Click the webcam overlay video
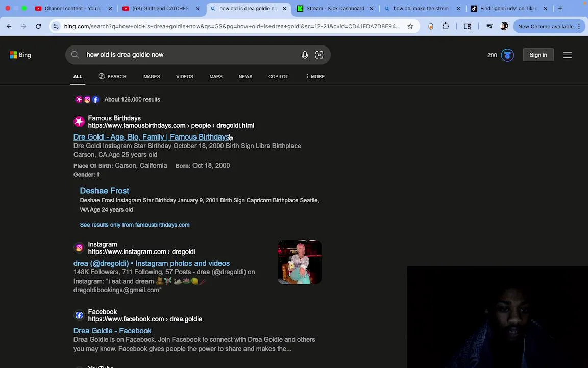588x368 pixels. tap(497, 317)
